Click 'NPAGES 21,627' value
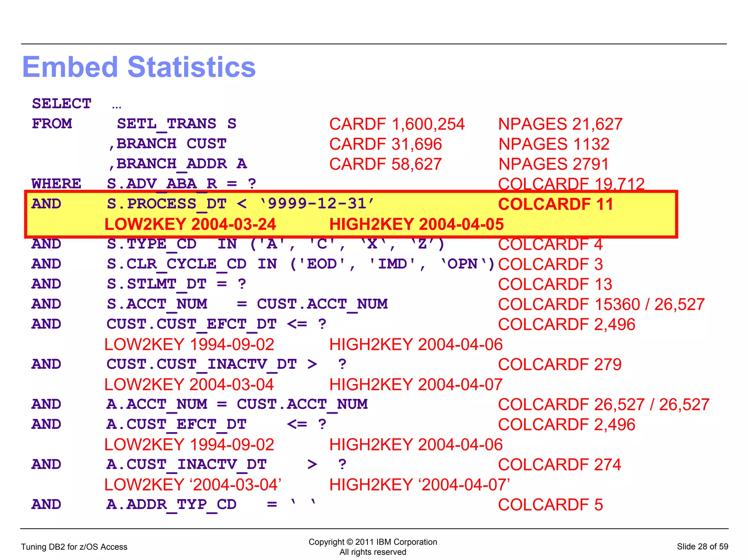 pos(561,124)
